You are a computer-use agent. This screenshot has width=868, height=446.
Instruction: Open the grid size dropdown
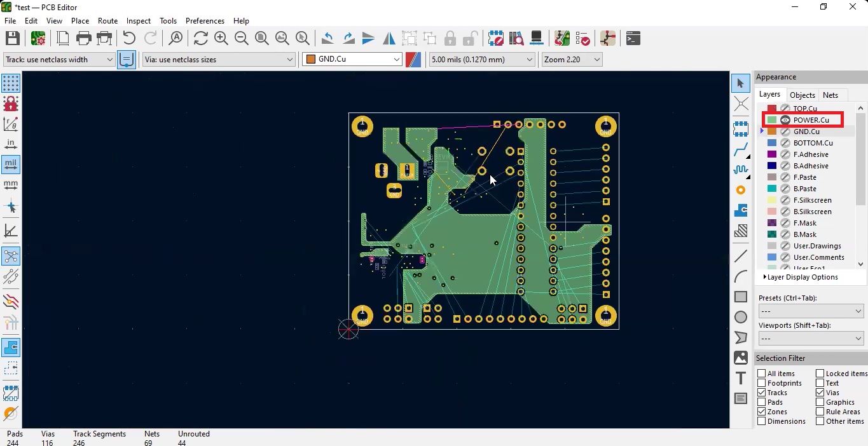coord(481,59)
